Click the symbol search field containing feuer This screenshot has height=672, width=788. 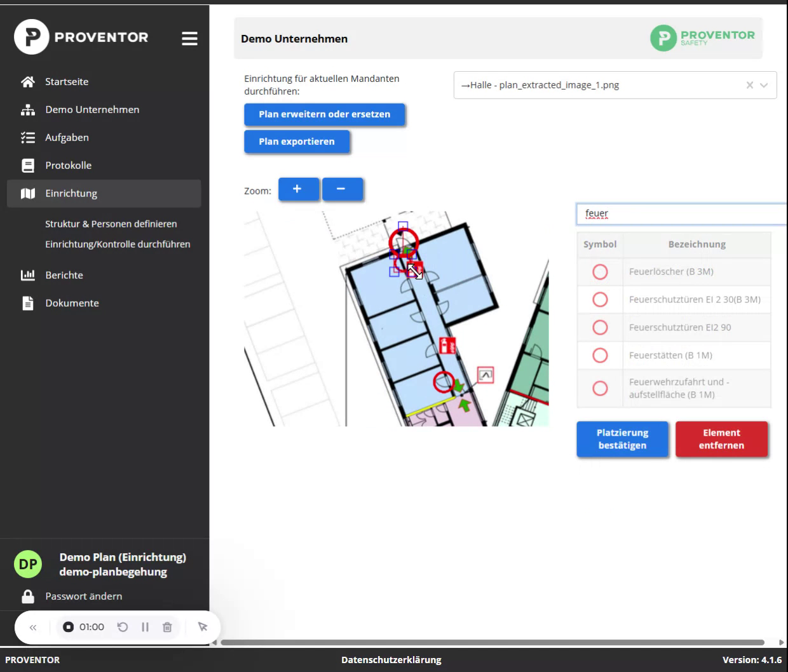(680, 214)
